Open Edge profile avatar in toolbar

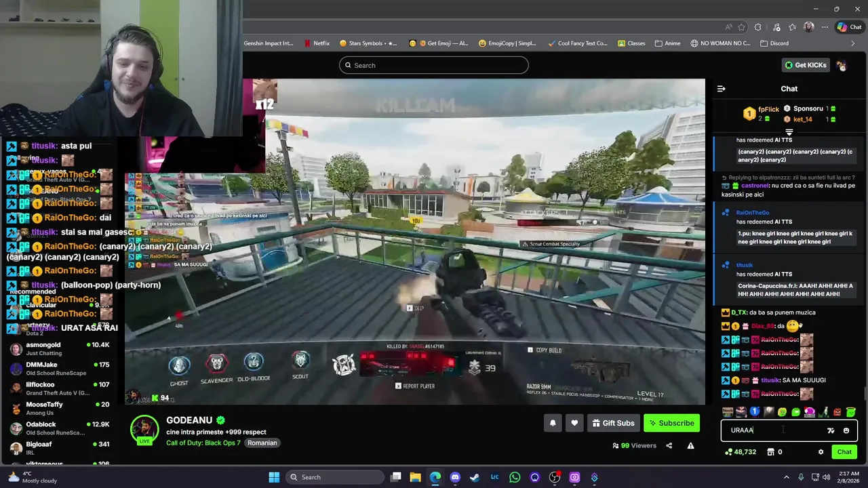click(808, 27)
